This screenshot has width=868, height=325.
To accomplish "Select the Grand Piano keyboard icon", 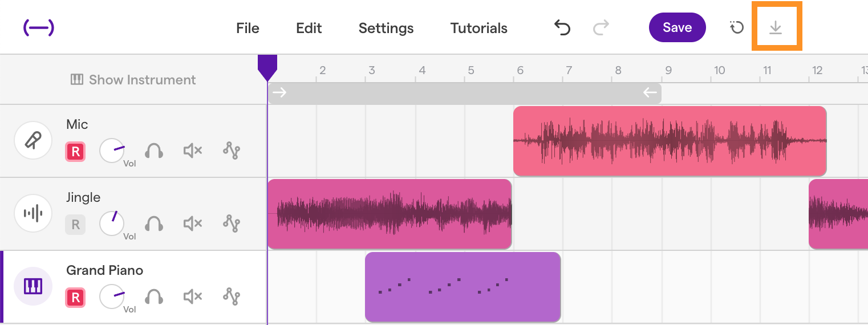I will (x=33, y=286).
